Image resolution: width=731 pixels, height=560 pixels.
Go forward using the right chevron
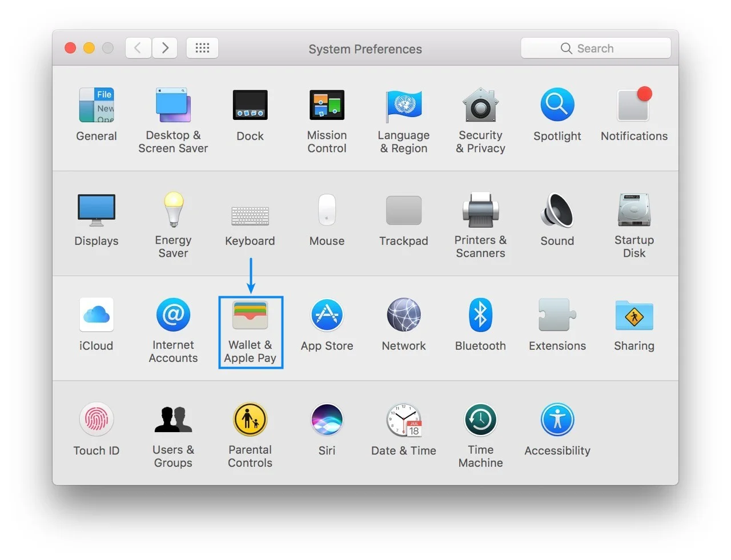tap(164, 48)
